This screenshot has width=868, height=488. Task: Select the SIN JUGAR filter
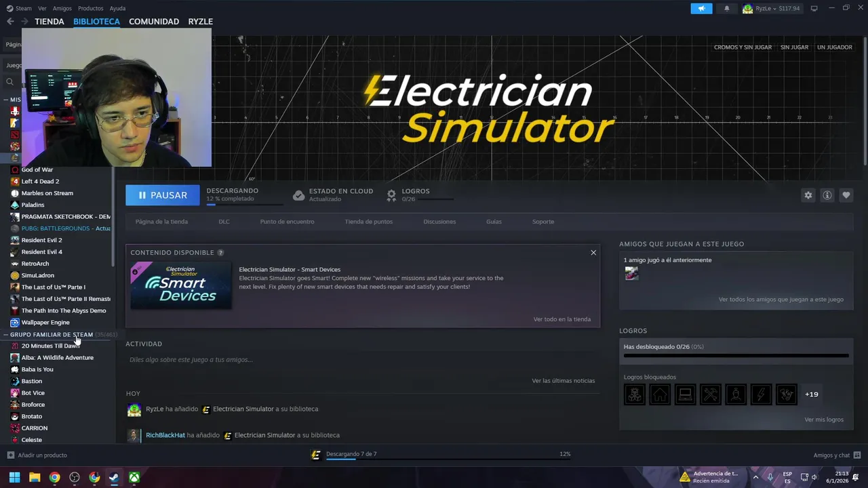click(x=794, y=47)
